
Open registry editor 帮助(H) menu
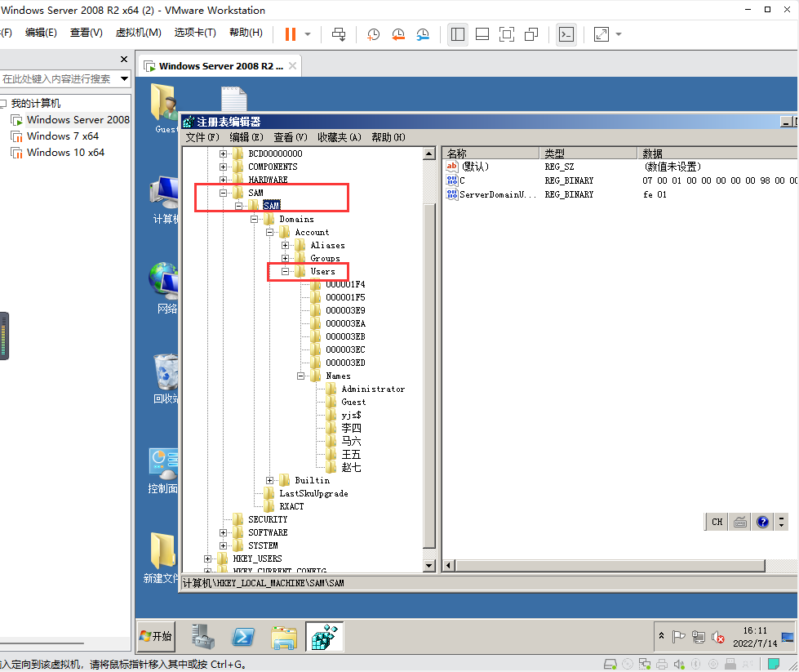pyautogui.click(x=388, y=137)
